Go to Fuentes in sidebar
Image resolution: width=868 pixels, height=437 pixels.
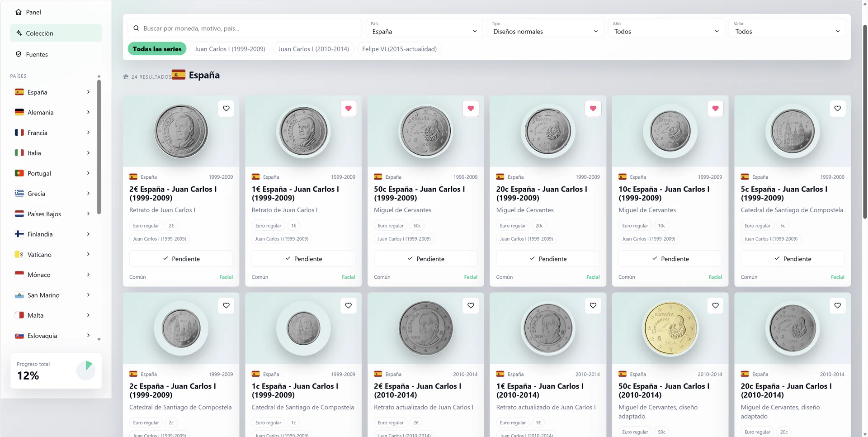[x=56, y=54]
